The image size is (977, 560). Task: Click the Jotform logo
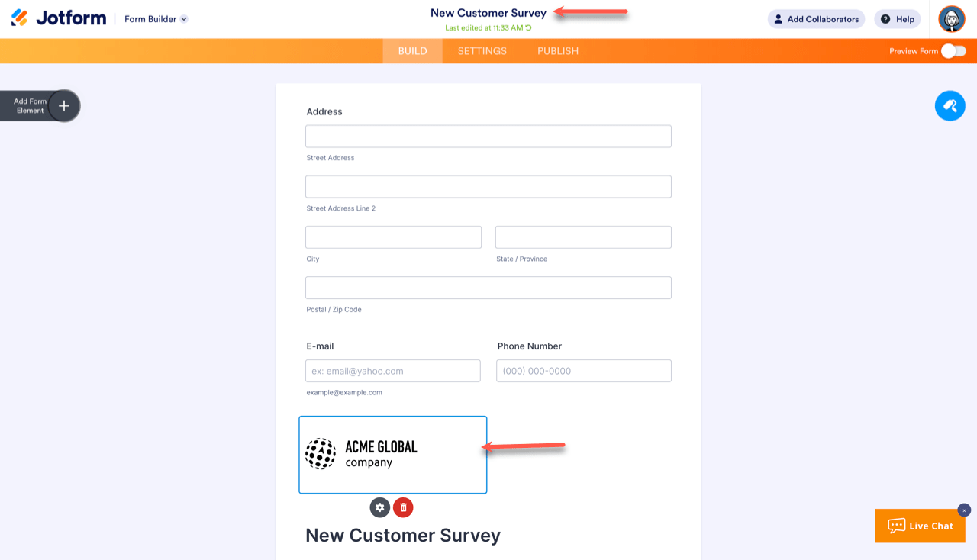(x=59, y=18)
